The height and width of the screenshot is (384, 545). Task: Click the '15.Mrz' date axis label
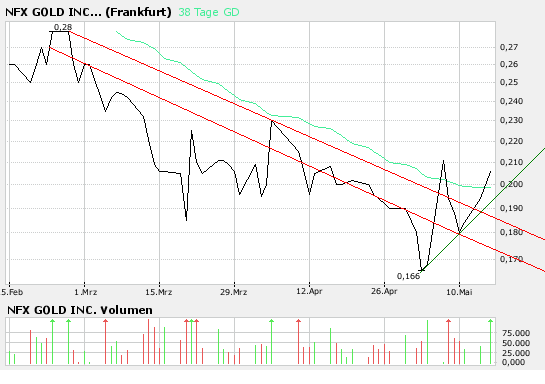pyautogui.click(x=159, y=292)
